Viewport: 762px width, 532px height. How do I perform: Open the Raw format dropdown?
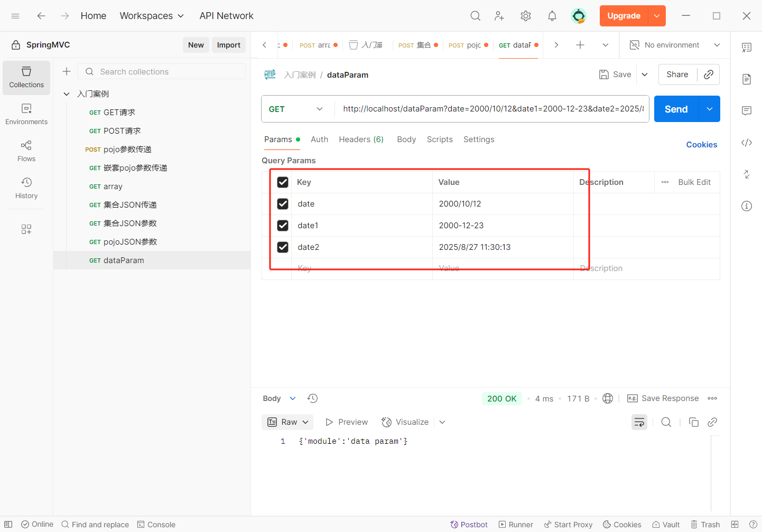pyautogui.click(x=287, y=422)
